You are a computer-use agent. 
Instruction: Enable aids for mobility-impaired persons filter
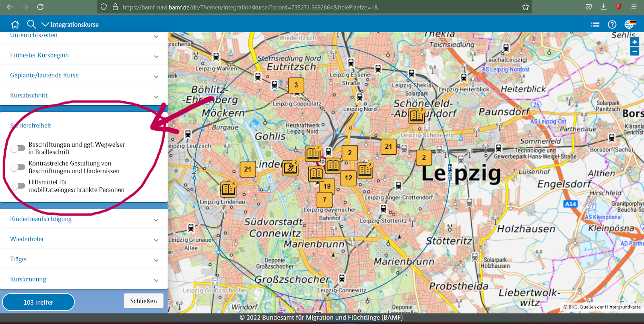tap(18, 186)
